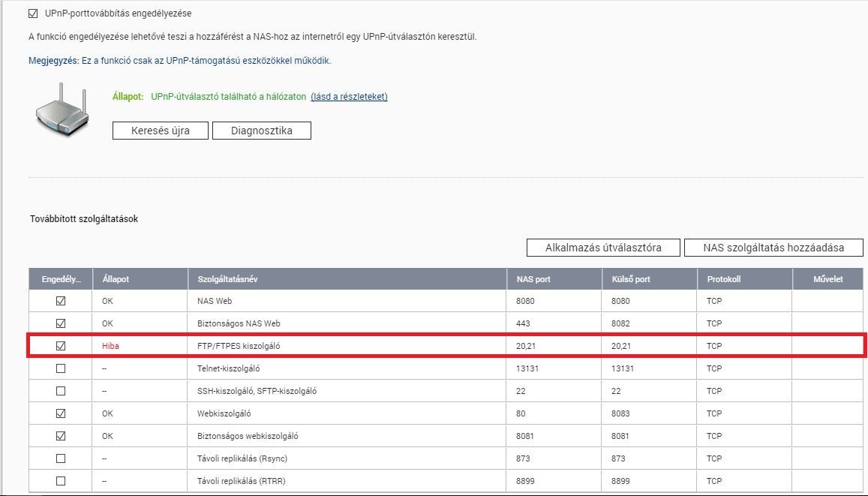This screenshot has width=868, height=496.
Task: Toggle the UPnP-porttovábbítás engedélyezése checkbox
Action: click(x=33, y=14)
